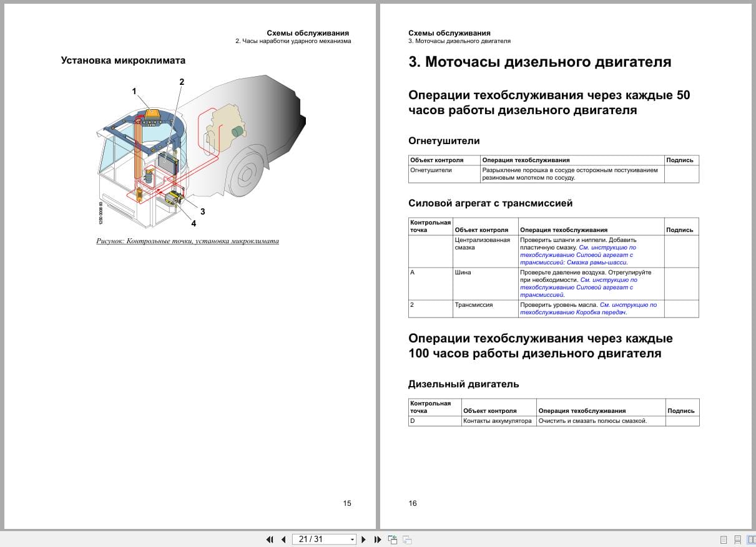Screen dimensions: 756x547
Task: Toggle the two-page spread view mode
Action: coord(752,539)
